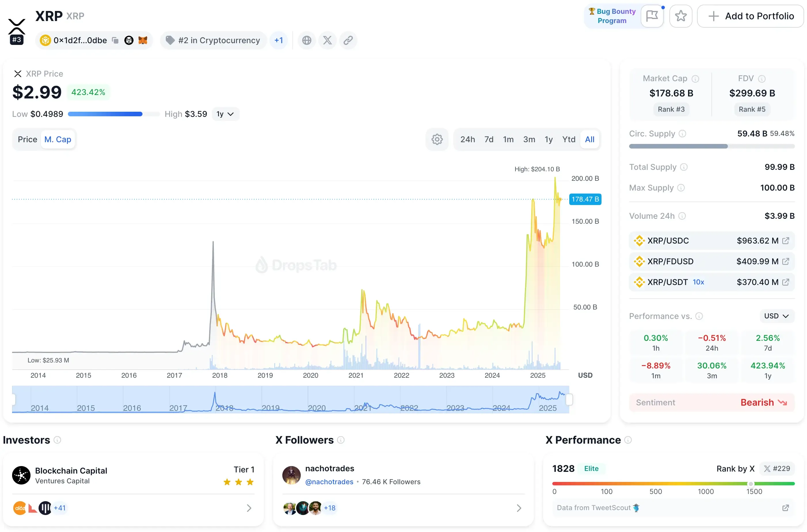The image size is (807, 532).
Task: Add XRP token to MetaMask via fox icon
Action: 143,40
